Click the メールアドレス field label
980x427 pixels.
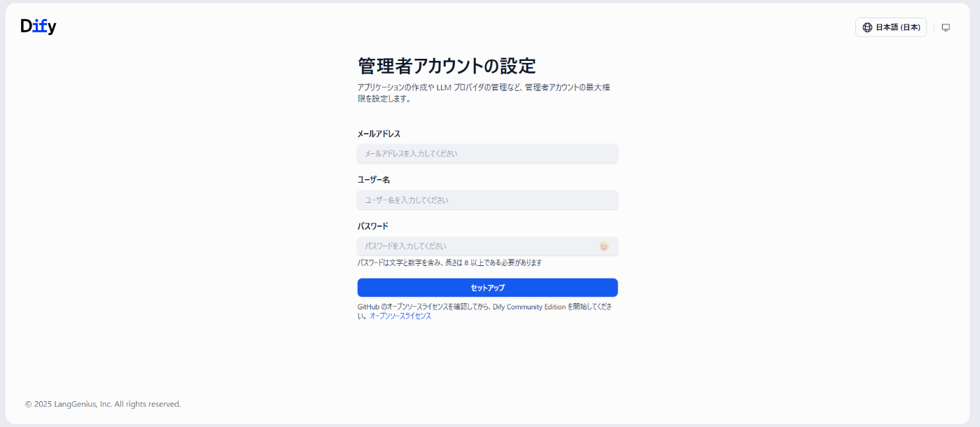pyautogui.click(x=379, y=134)
